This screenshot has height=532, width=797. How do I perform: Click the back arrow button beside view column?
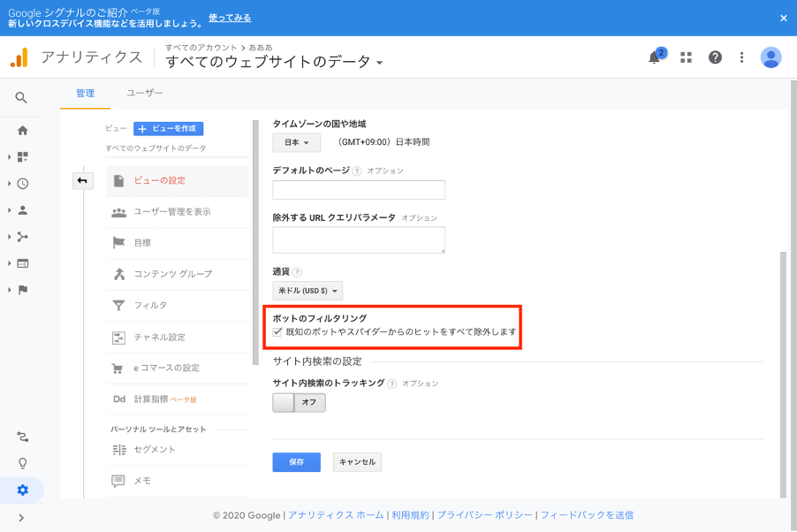82,180
